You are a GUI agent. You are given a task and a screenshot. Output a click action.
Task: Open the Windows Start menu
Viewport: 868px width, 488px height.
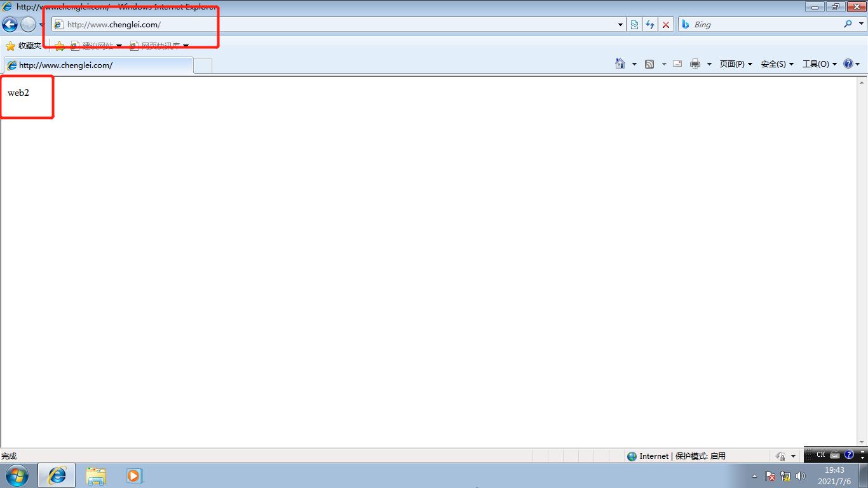(17, 475)
